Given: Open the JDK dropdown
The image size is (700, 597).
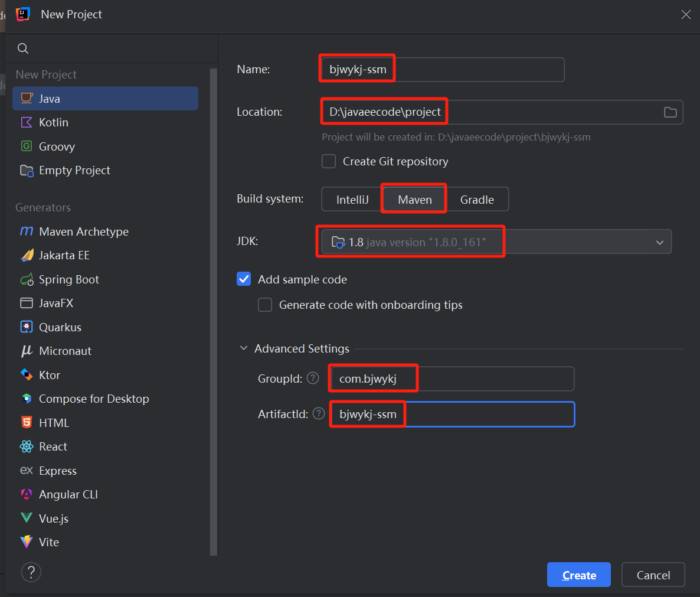Looking at the screenshot, I should tap(496, 242).
